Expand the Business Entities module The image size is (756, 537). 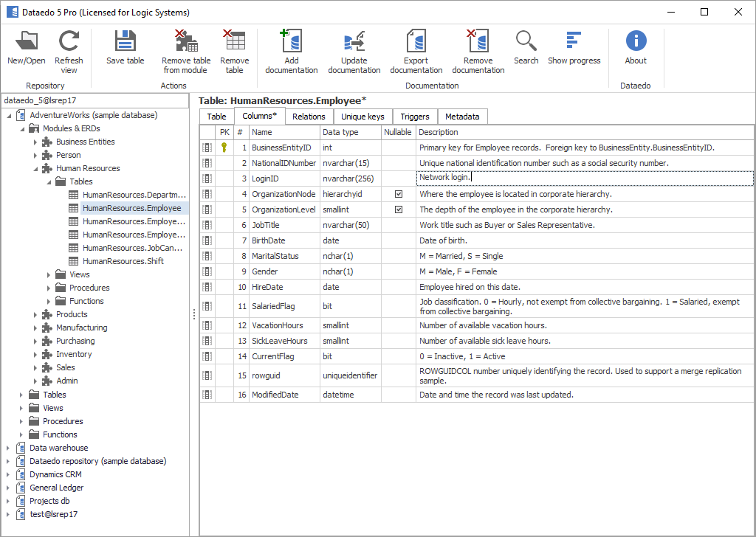click(x=35, y=142)
